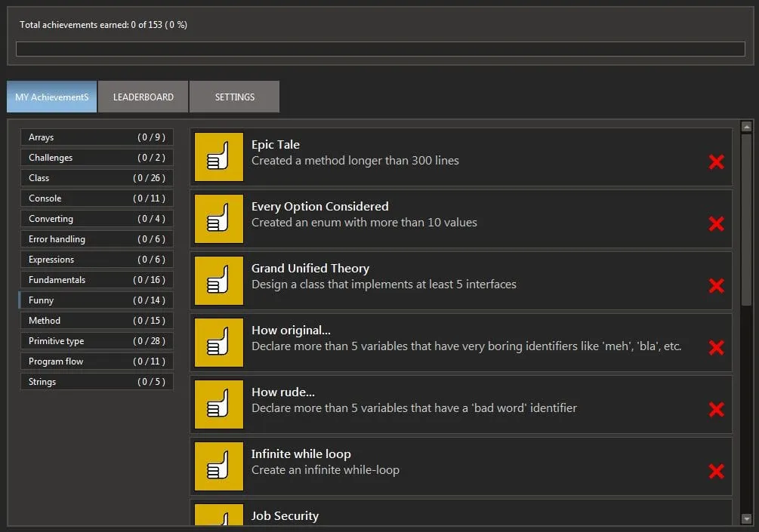Select the Fundamentals category
759x532 pixels.
97,279
